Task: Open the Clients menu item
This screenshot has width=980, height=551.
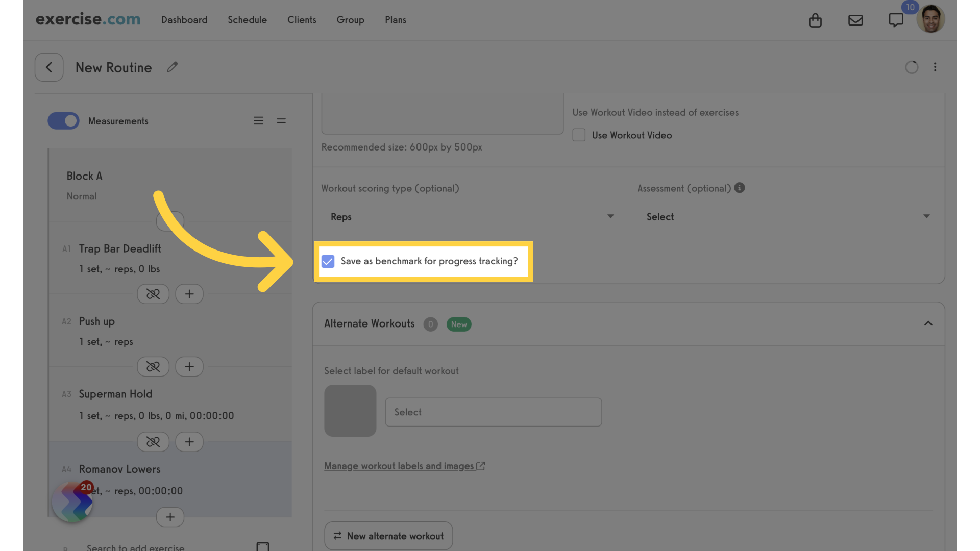Action: [x=302, y=19]
